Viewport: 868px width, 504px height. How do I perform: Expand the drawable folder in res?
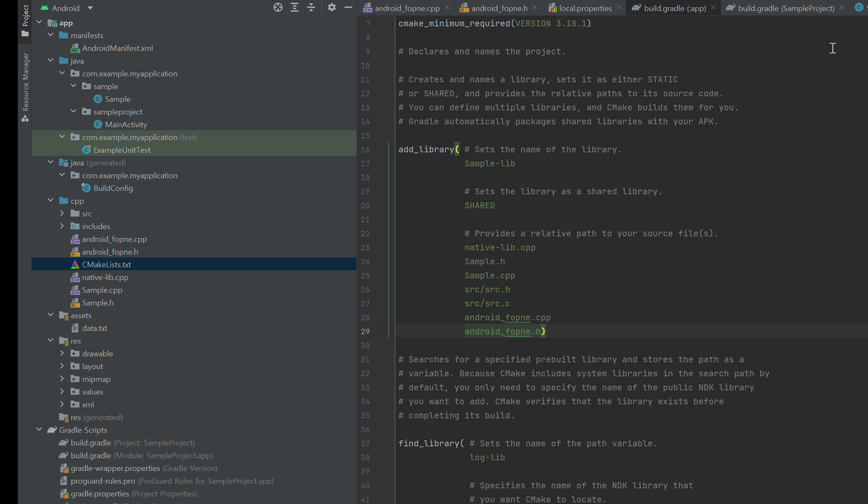[x=62, y=353]
